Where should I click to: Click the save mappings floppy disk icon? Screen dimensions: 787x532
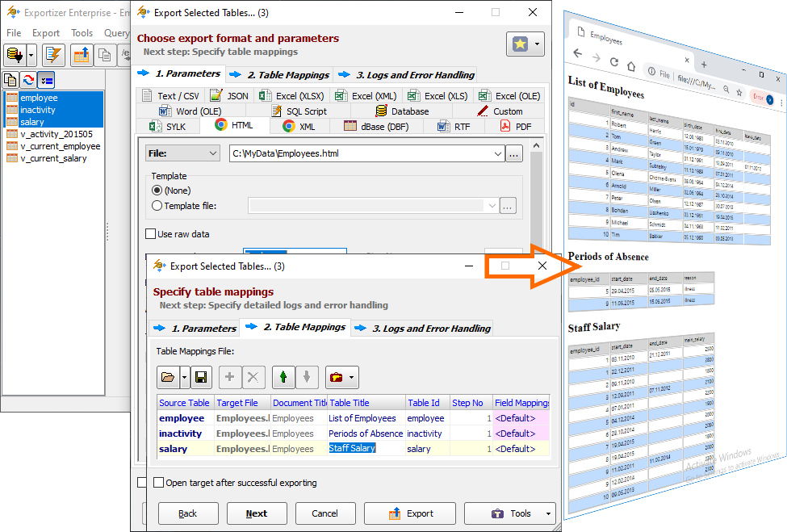tap(201, 377)
